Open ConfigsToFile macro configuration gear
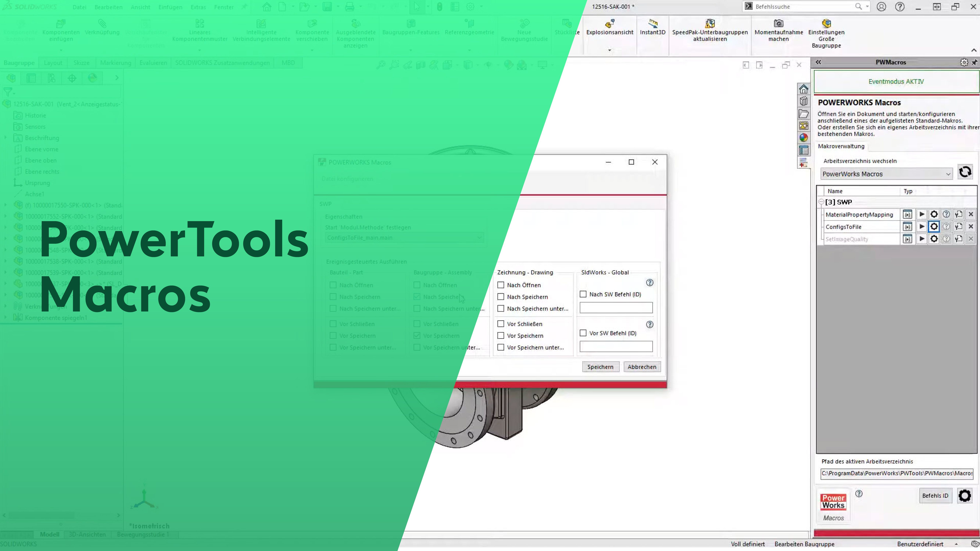Viewport: 980px width, 551px height. (x=934, y=226)
